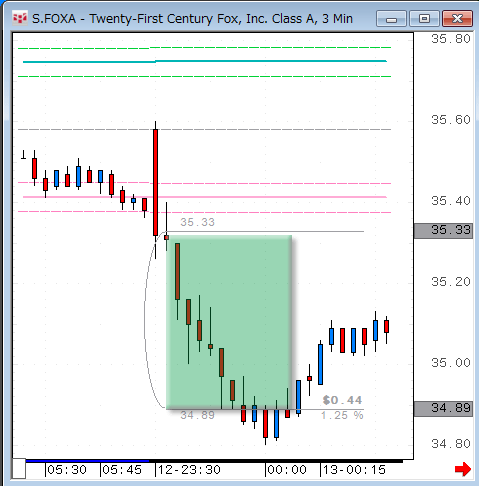Select the green measurement rectangle
The image size is (479, 486).
pos(229,322)
